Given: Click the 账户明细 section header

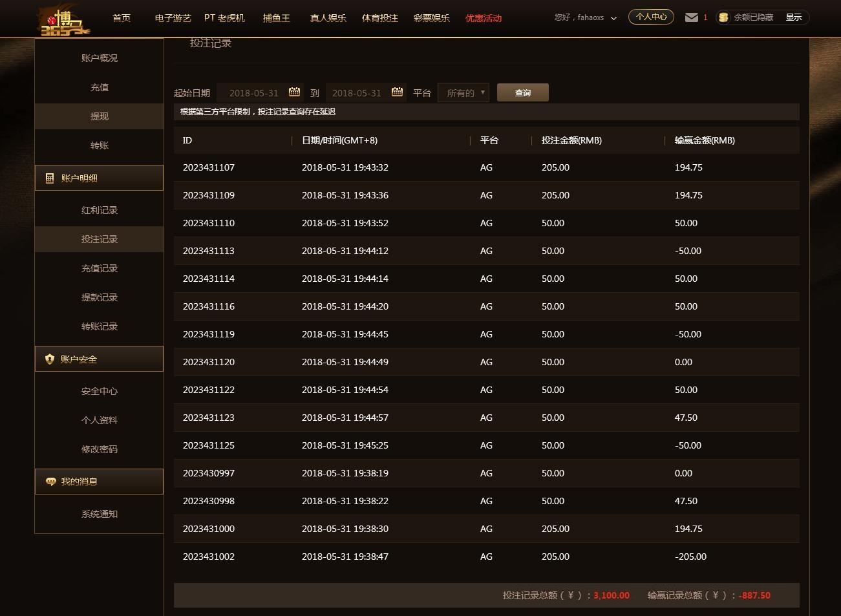Looking at the screenshot, I should pos(99,178).
